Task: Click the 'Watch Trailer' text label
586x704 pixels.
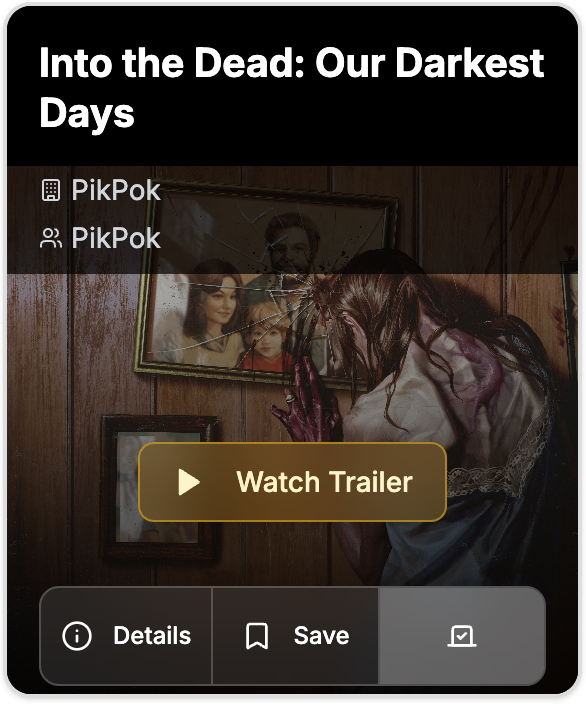Action: 324,482
